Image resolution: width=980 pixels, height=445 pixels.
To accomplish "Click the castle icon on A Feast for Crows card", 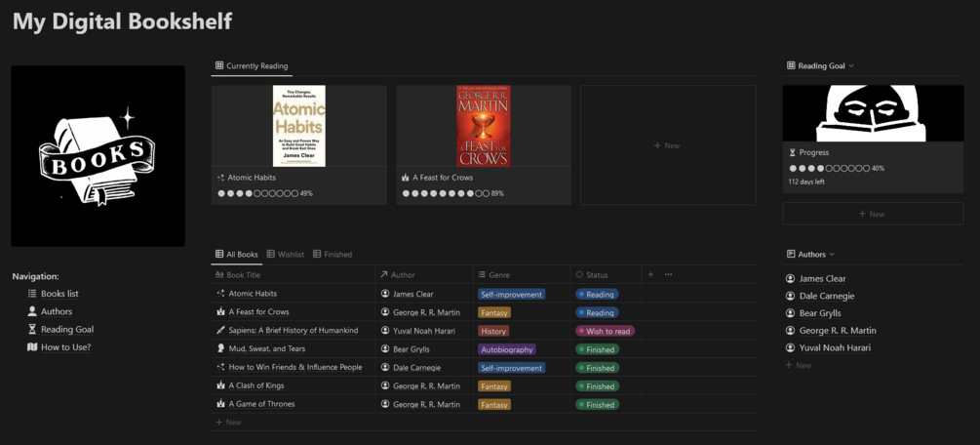I will point(405,178).
